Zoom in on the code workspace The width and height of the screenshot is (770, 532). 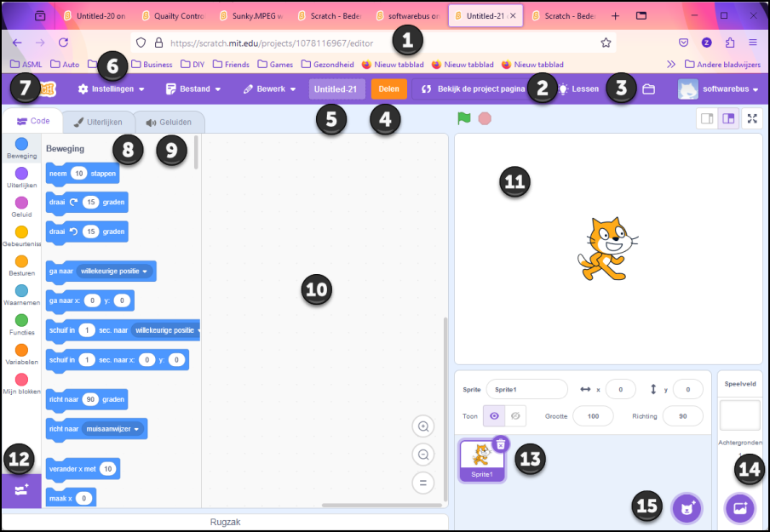422,426
